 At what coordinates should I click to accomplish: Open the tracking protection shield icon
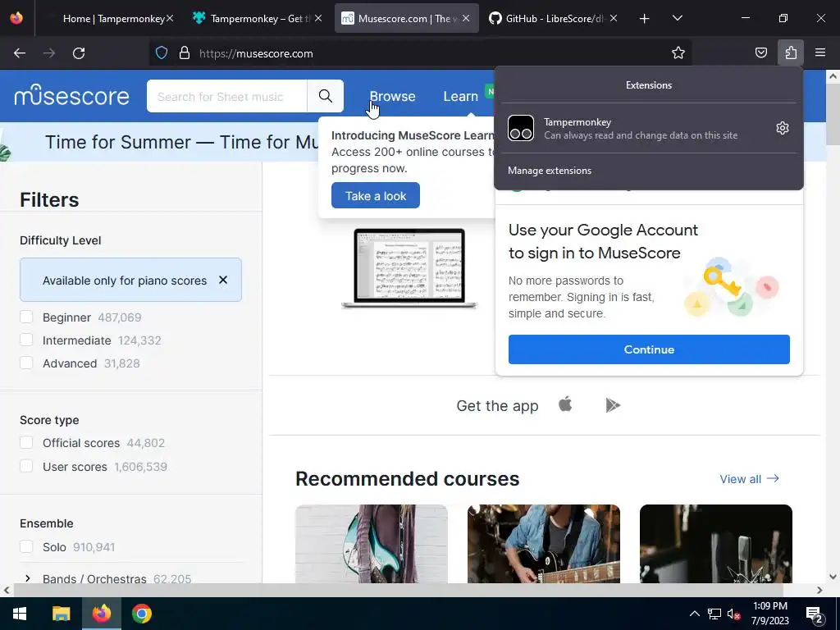pos(162,53)
